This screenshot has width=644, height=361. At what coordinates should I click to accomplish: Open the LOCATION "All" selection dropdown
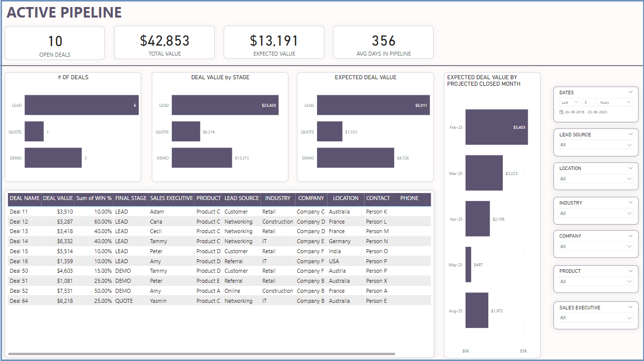[595, 178]
